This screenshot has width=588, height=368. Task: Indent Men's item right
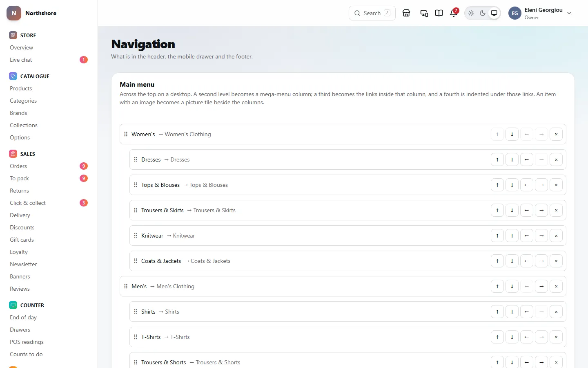[x=541, y=286]
